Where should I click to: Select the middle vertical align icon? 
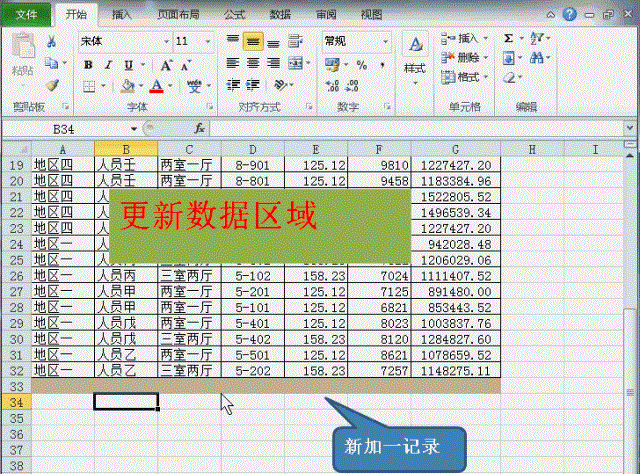252,41
